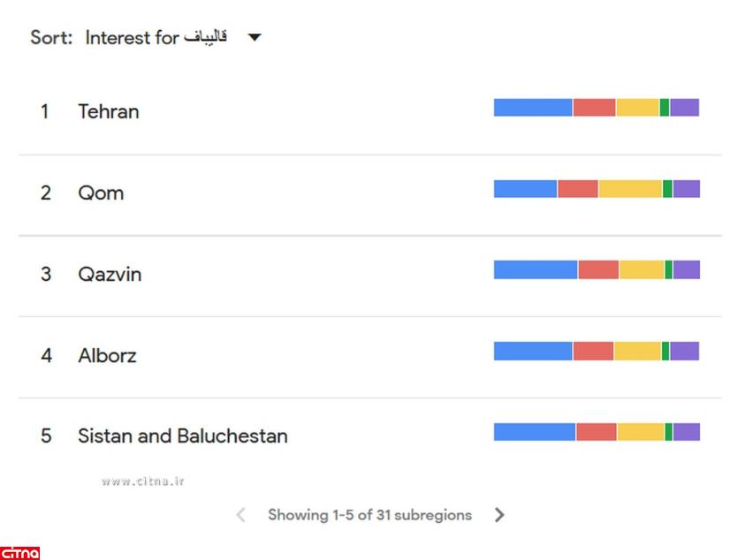Go to previous page of subregions
The width and height of the screenshot is (738, 560).
point(240,515)
